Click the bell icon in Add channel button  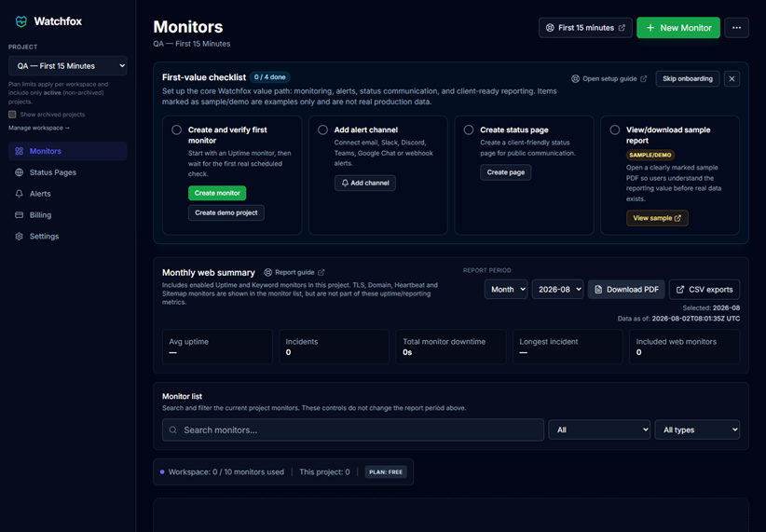pyautogui.click(x=345, y=183)
